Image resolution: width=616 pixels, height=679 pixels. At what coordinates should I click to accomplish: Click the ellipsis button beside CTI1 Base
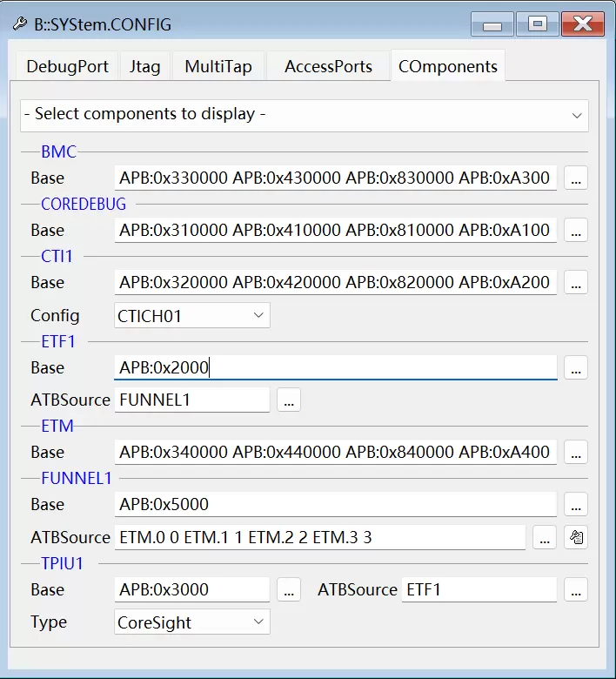tap(576, 283)
